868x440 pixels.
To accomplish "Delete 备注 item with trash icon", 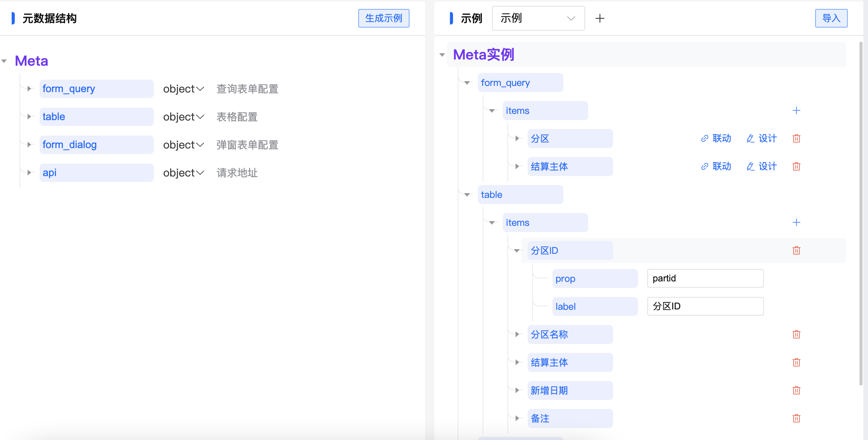I will [797, 418].
